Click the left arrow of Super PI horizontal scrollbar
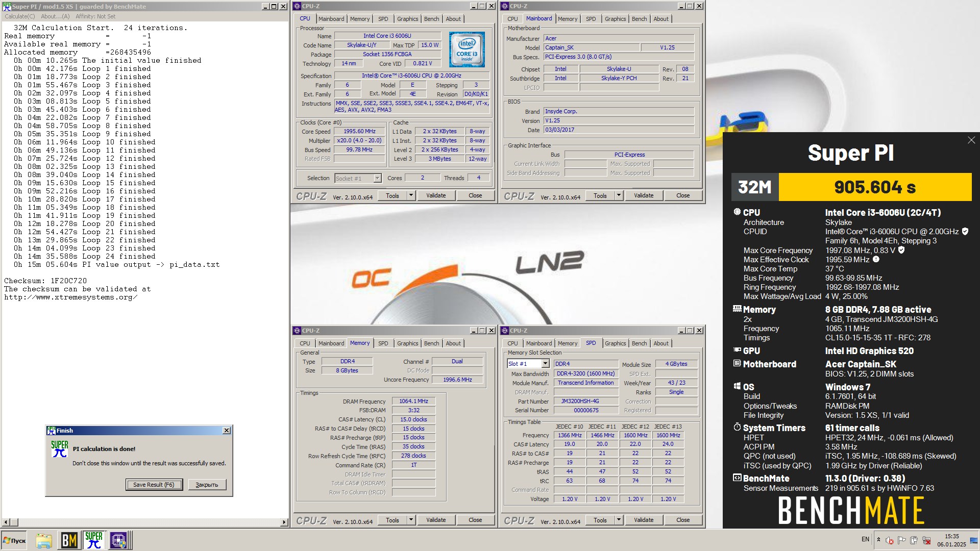This screenshot has width=980, height=551. [6, 522]
